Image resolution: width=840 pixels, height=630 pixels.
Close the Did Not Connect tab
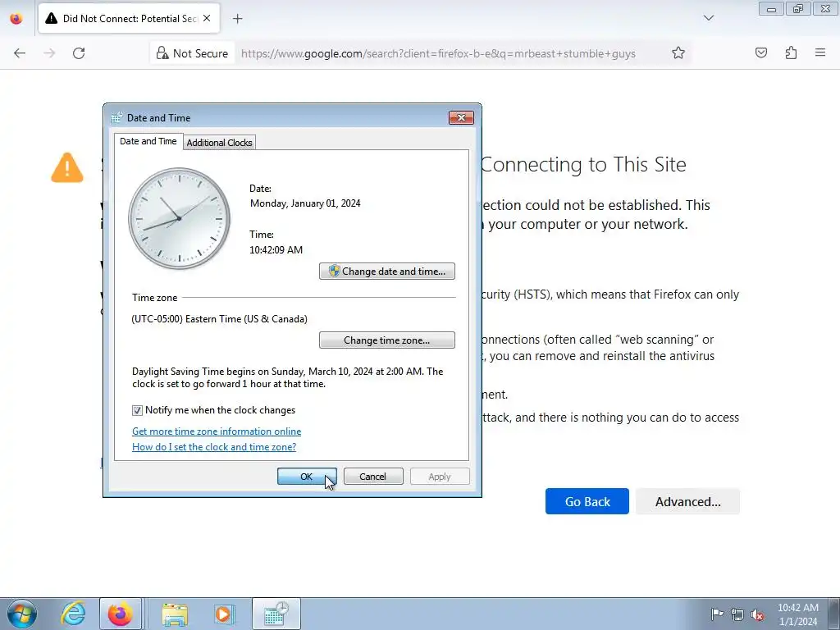207,18
